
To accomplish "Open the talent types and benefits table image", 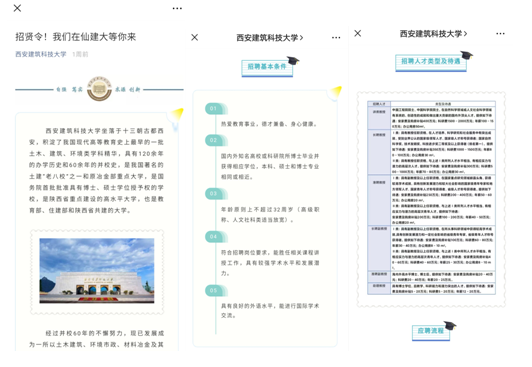I will point(431,198).
